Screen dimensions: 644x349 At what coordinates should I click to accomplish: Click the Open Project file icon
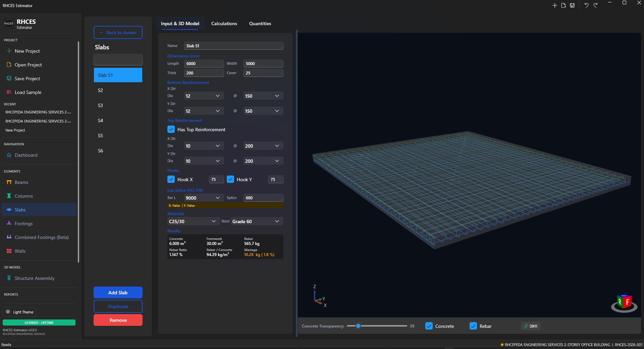pyautogui.click(x=9, y=64)
